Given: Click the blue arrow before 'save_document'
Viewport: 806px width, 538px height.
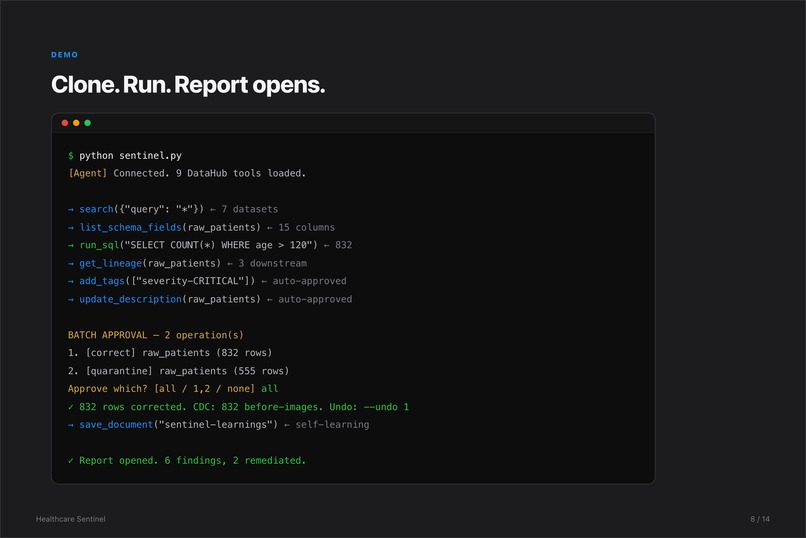Looking at the screenshot, I should (71, 425).
